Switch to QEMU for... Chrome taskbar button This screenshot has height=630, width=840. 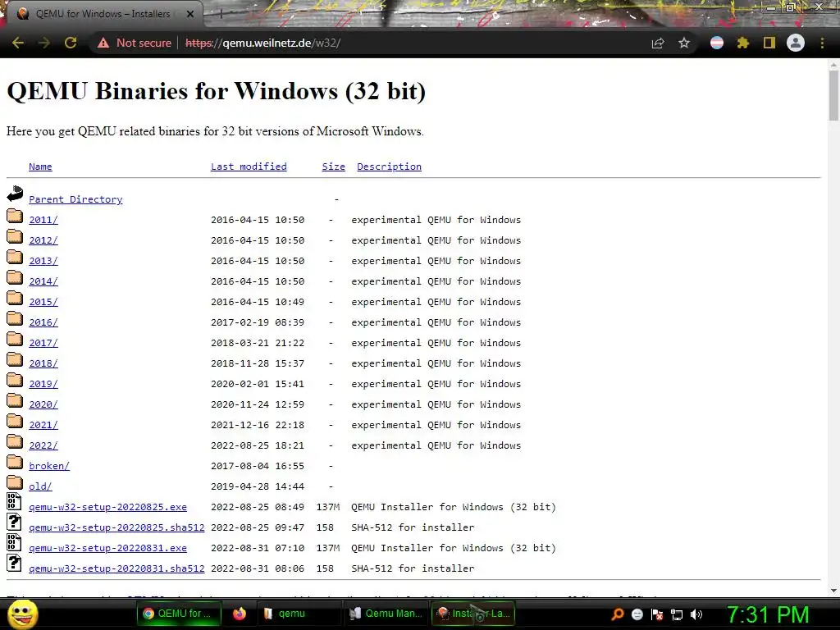pos(179,614)
